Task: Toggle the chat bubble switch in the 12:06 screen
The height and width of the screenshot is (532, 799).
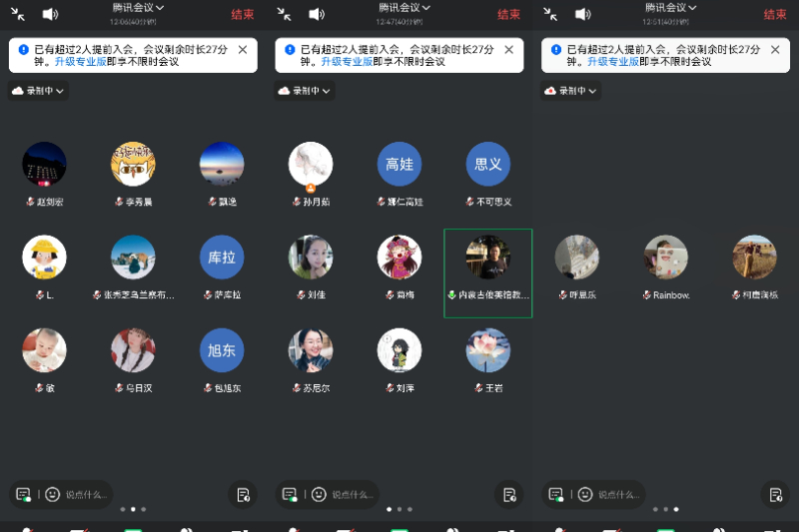Action: 23,494
